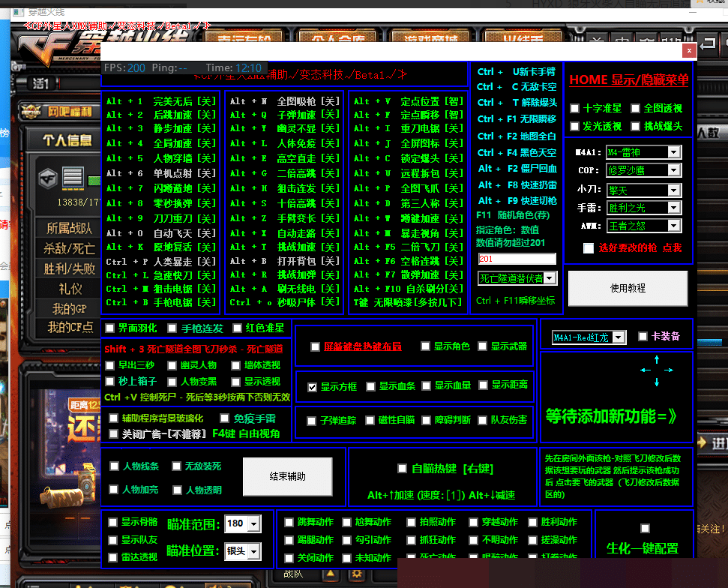Select 所属战队 in the game's side panel
This screenshot has height=588, width=728.
click(x=68, y=228)
